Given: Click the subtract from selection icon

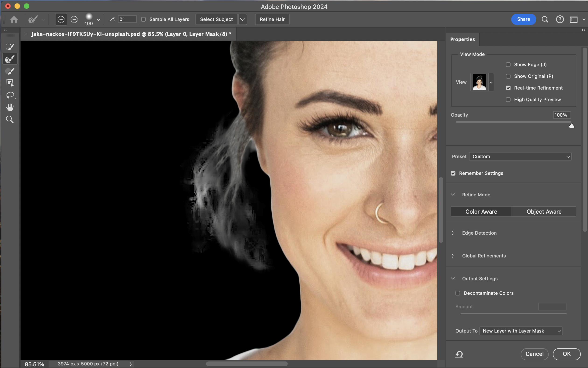Looking at the screenshot, I should pos(74,19).
